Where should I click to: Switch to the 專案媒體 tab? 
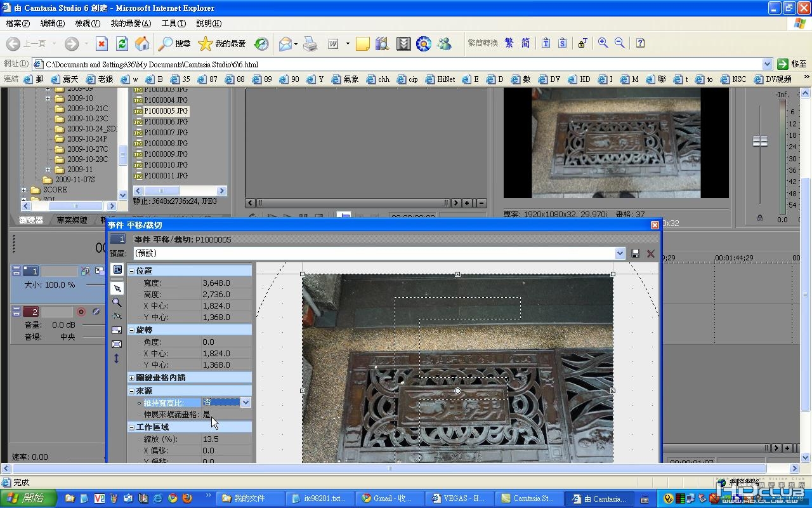coord(72,220)
